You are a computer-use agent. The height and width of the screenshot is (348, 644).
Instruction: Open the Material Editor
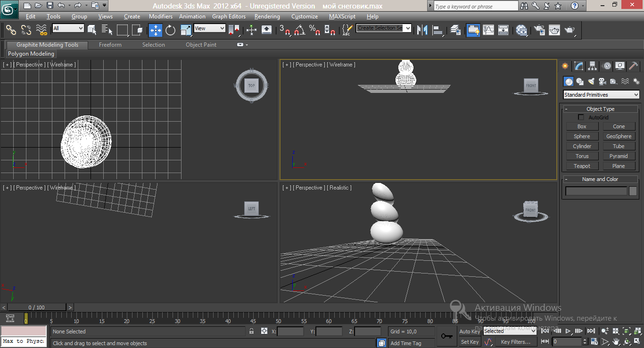point(521,30)
